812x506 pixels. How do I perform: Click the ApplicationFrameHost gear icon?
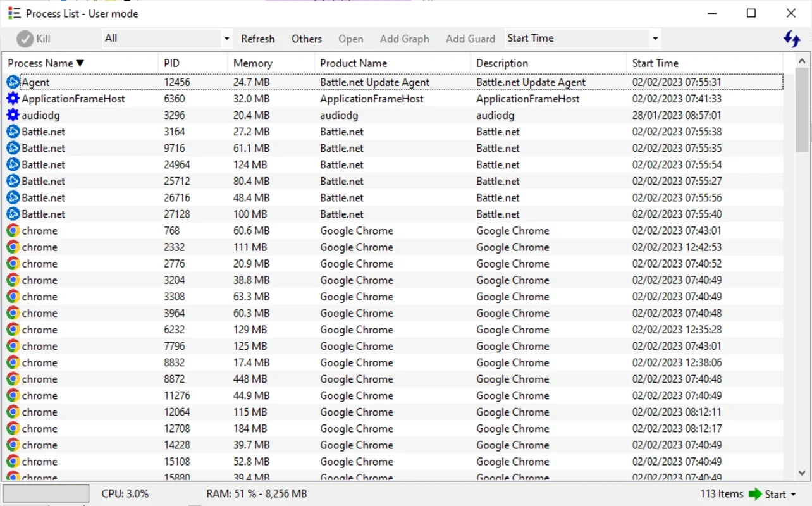click(x=13, y=99)
